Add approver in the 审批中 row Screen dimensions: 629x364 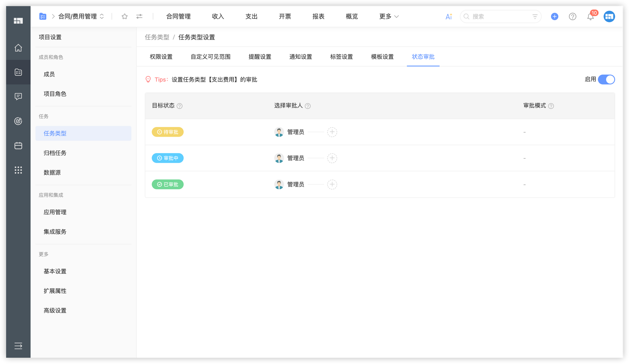click(x=332, y=158)
